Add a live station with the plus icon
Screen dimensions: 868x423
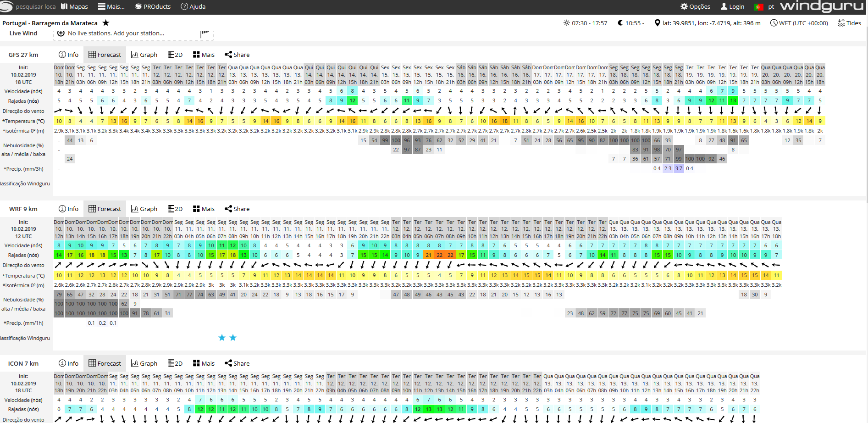[x=61, y=33]
